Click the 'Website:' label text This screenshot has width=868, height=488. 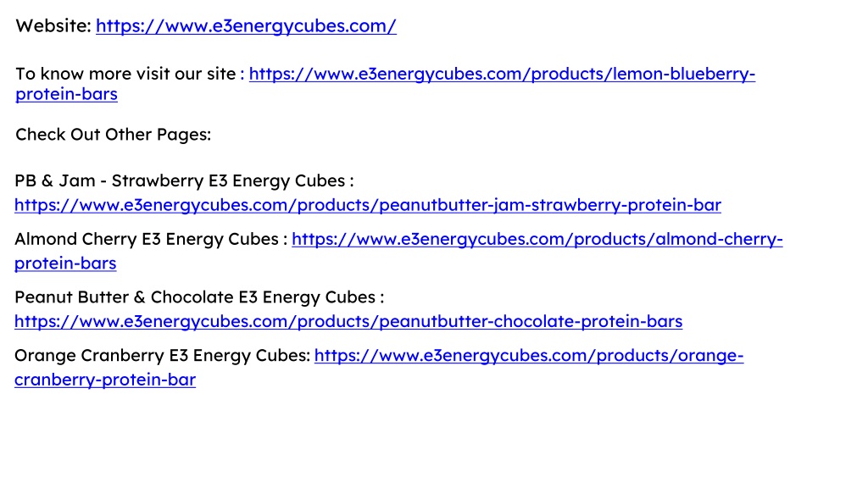pyautogui.click(x=53, y=26)
